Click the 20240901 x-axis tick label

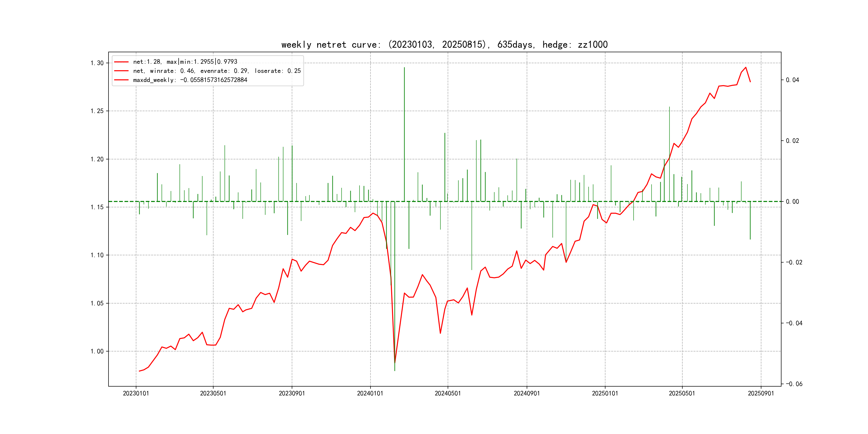pos(527,393)
